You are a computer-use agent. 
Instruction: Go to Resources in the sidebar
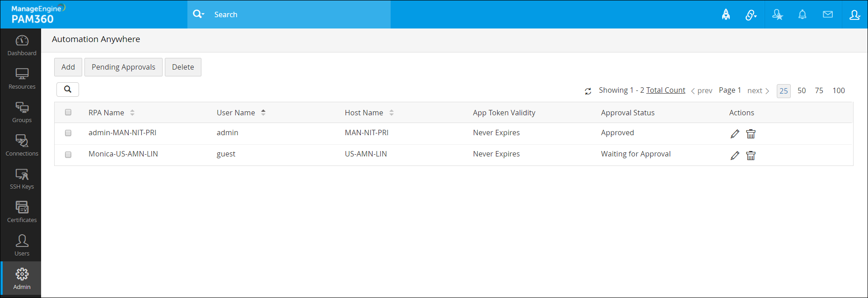(22, 79)
